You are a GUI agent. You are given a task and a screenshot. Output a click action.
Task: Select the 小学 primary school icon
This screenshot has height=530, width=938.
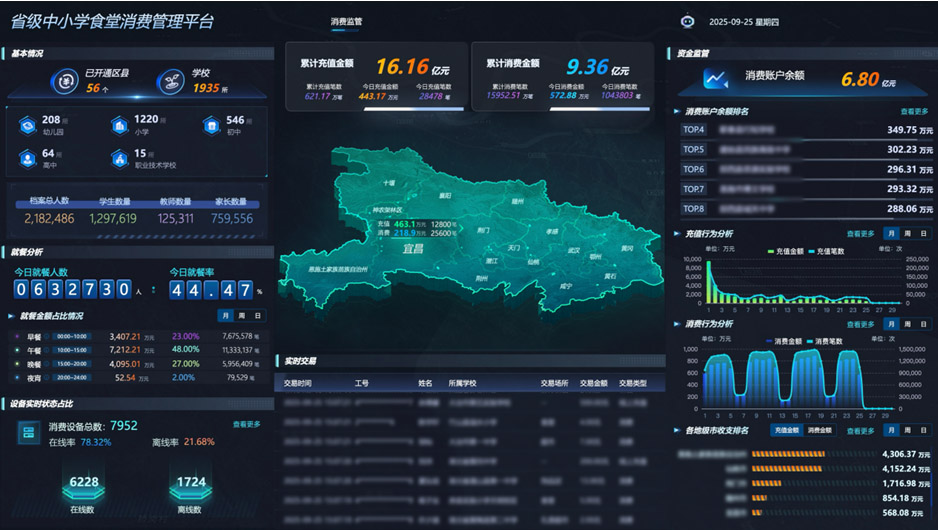point(119,125)
